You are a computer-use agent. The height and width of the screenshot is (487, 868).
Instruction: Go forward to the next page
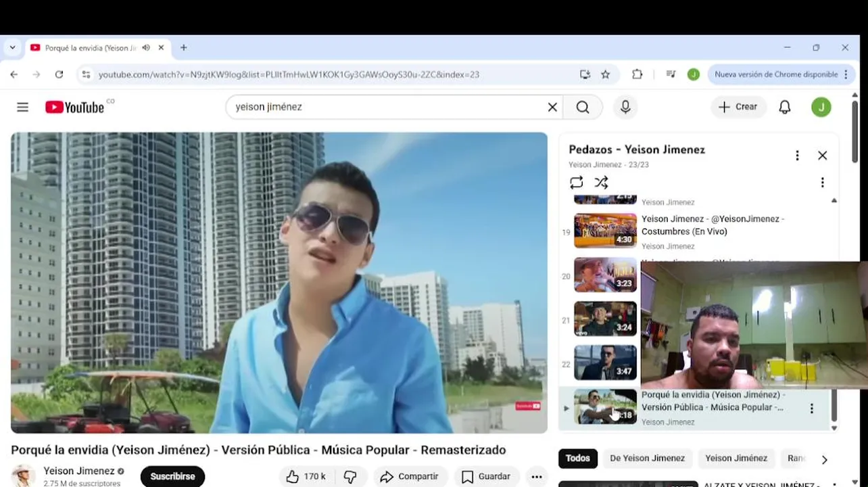coord(37,74)
